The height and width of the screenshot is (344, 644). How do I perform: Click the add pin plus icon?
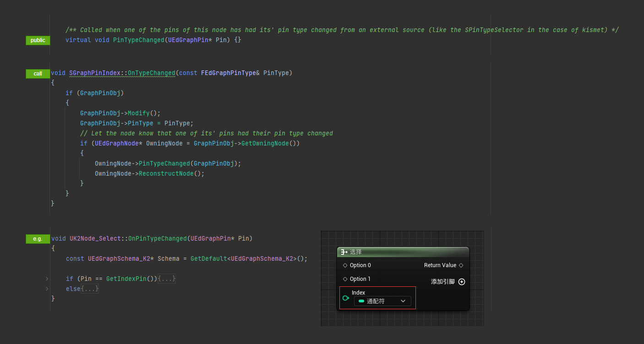coord(462,282)
